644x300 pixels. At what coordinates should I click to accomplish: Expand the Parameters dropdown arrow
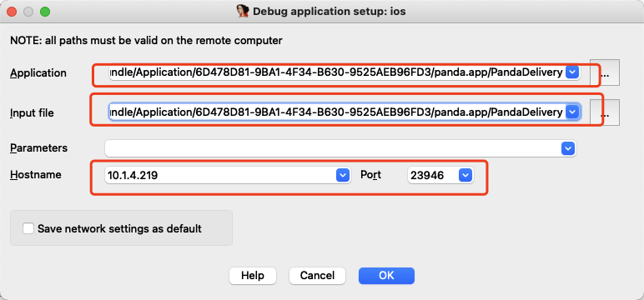567,148
